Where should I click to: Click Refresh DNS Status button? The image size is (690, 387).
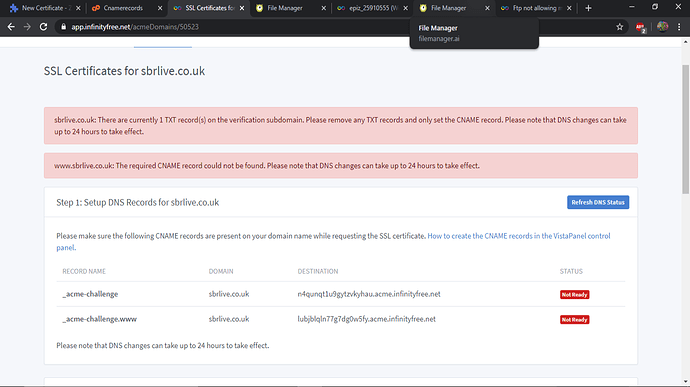click(598, 202)
